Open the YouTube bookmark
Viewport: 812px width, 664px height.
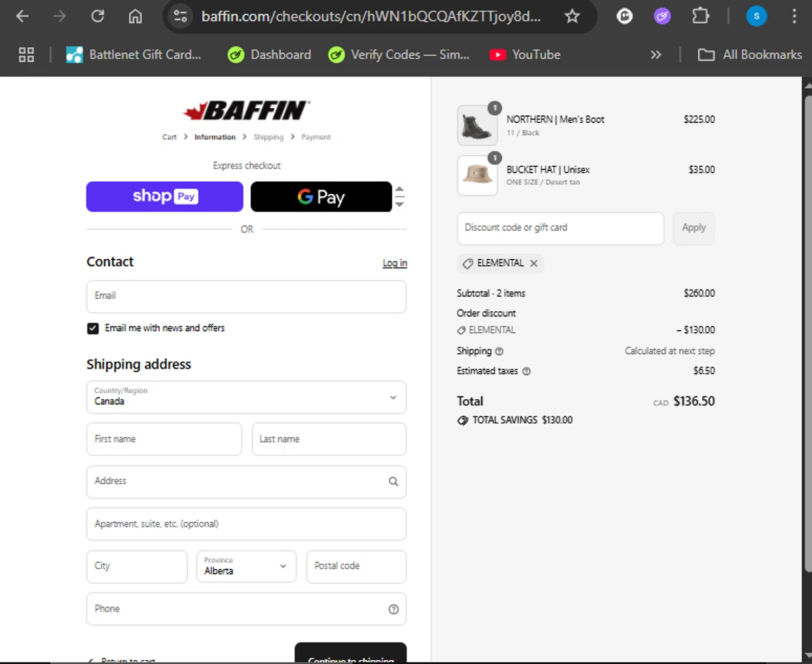tap(525, 55)
